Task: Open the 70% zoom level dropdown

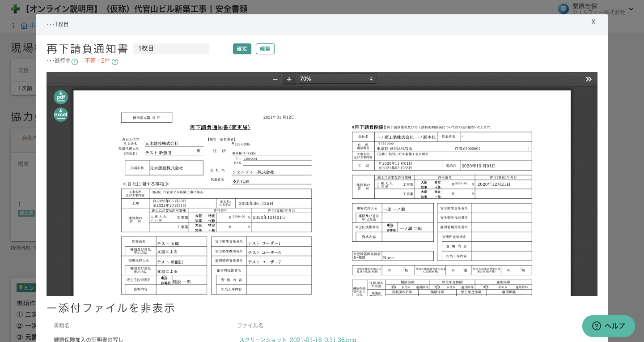Action: click(x=336, y=79)
